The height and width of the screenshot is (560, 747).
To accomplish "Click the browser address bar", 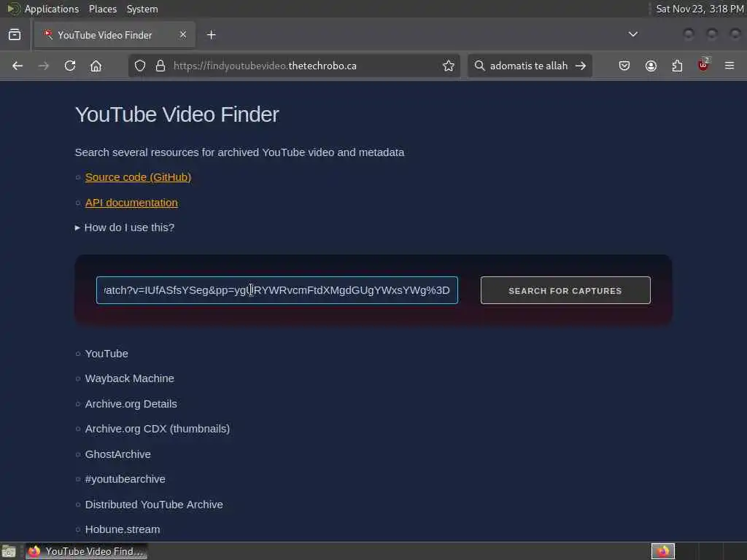I will pos(295,66).
